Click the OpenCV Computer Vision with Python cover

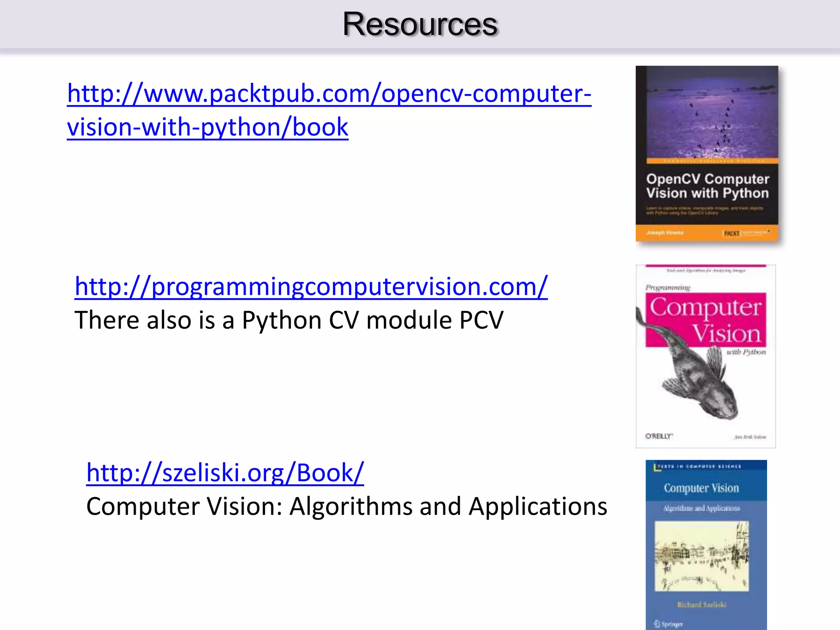(x=707, y=153)
